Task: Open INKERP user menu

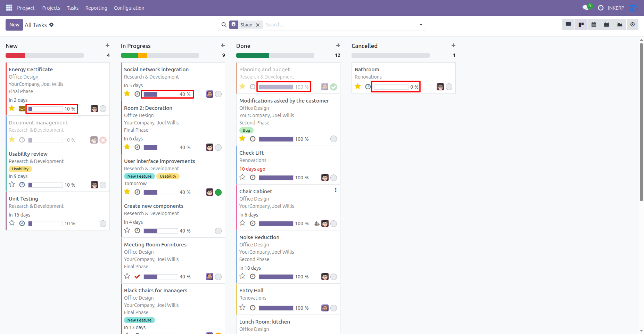Action: 623,8
